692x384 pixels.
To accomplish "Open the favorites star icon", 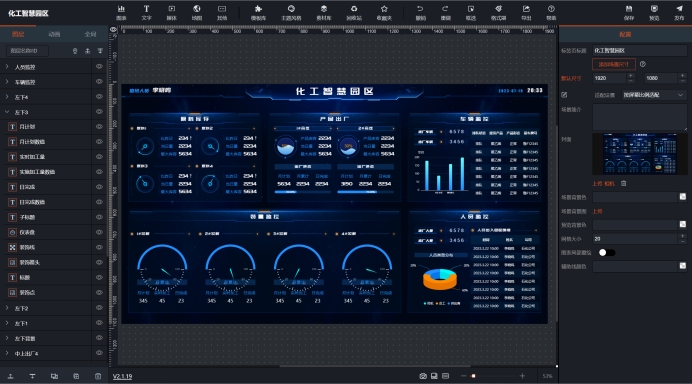I will (384, 12).
